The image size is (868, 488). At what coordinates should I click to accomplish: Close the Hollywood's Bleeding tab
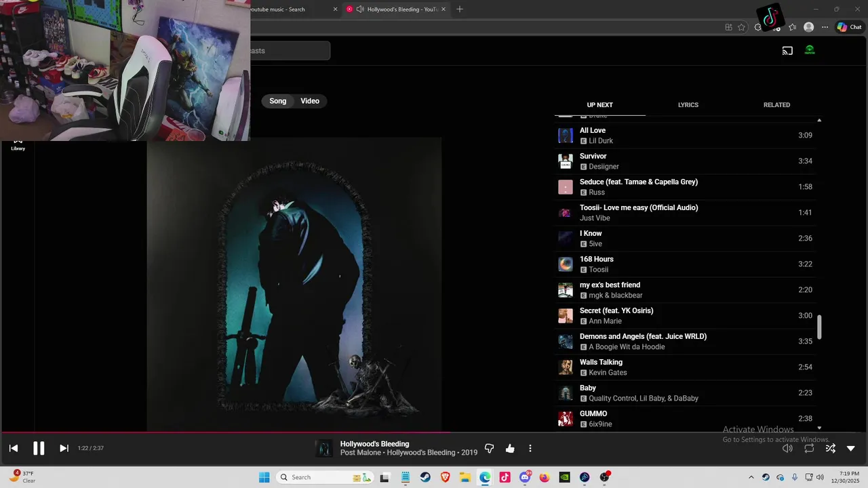tap(443, 9)
